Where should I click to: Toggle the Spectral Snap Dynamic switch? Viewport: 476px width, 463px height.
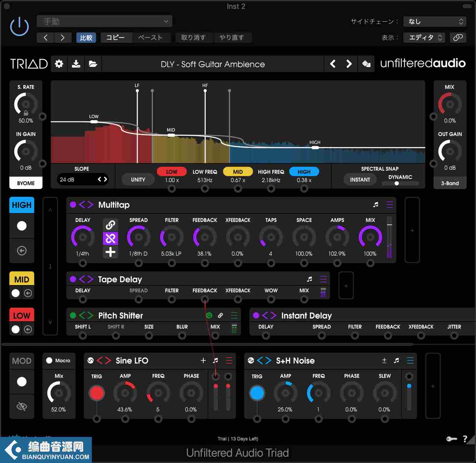pos(401,183)
